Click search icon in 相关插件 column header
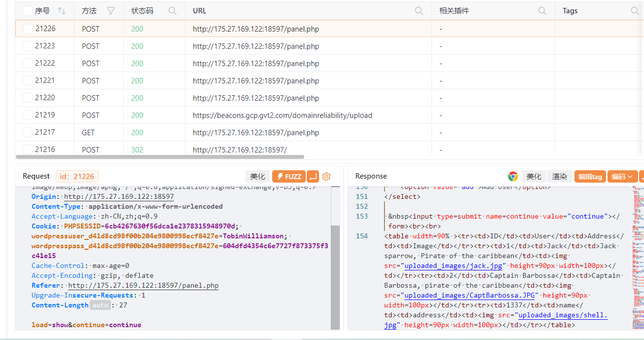644x340 pixels. (x=542, y=11)
